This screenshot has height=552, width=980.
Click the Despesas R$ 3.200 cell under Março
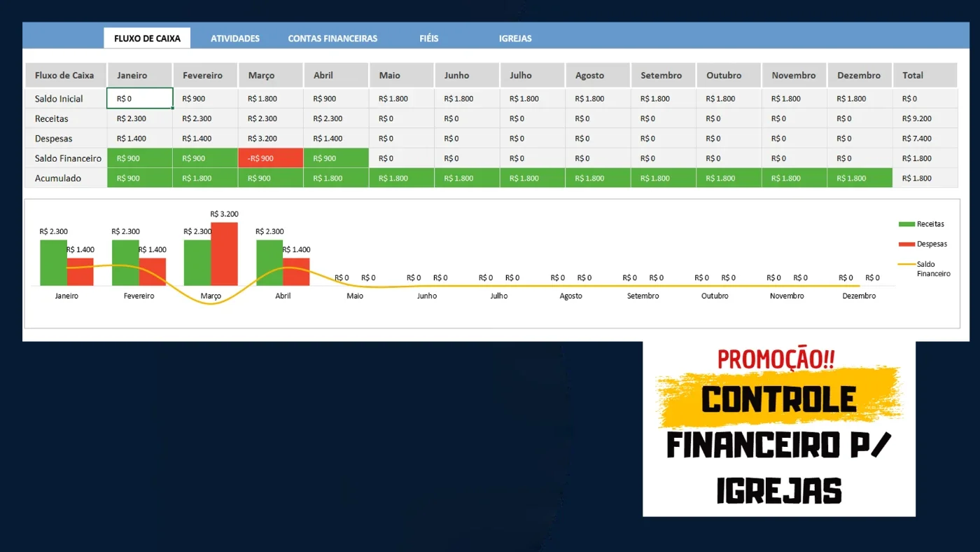tap(271, 139)
